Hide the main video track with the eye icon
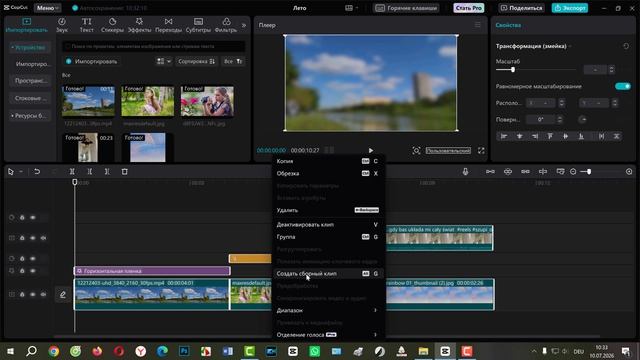Viewport: 640px width, 360px height. click(33, 294)
